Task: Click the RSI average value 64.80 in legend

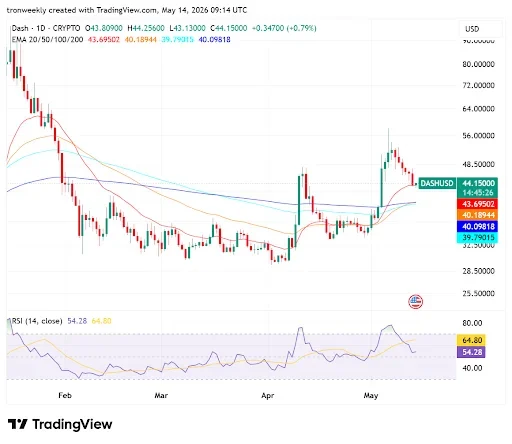Action: 101,321
